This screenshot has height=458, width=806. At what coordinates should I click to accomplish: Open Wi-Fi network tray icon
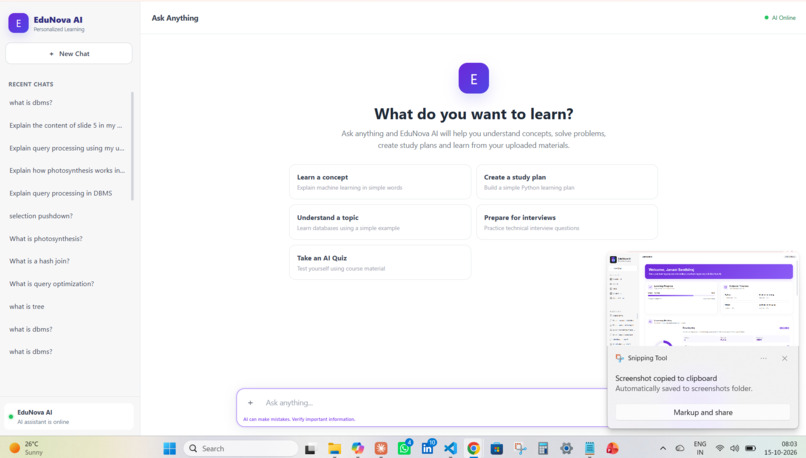coord(720,449)
